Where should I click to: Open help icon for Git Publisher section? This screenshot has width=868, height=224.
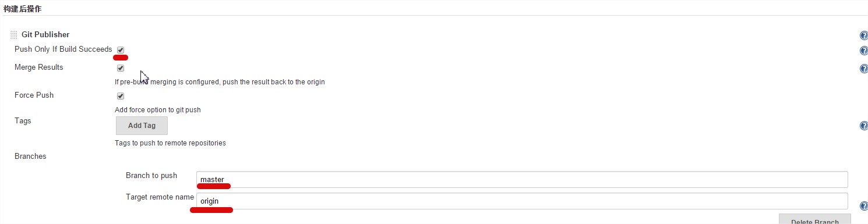tap(863, 35)
